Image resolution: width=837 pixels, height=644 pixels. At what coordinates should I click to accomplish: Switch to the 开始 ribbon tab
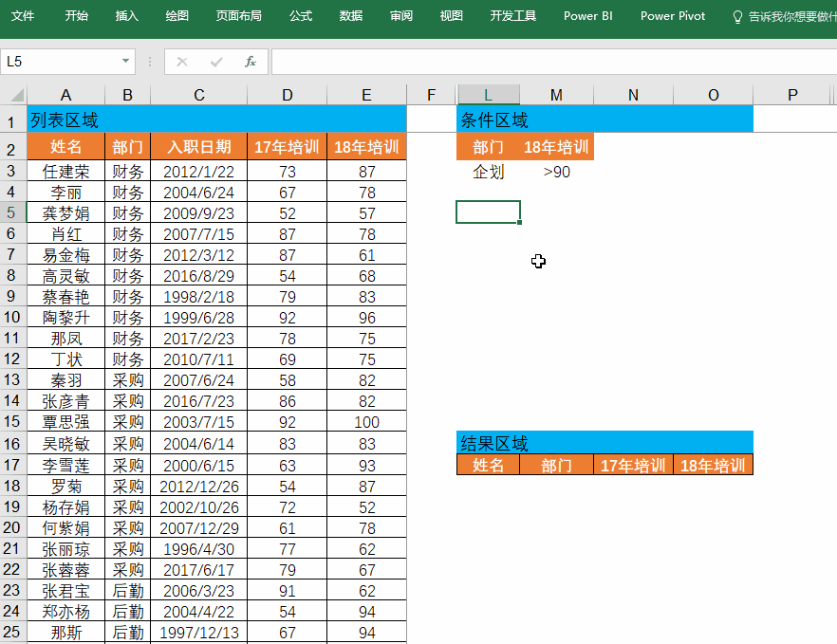(x=76, y=15)
